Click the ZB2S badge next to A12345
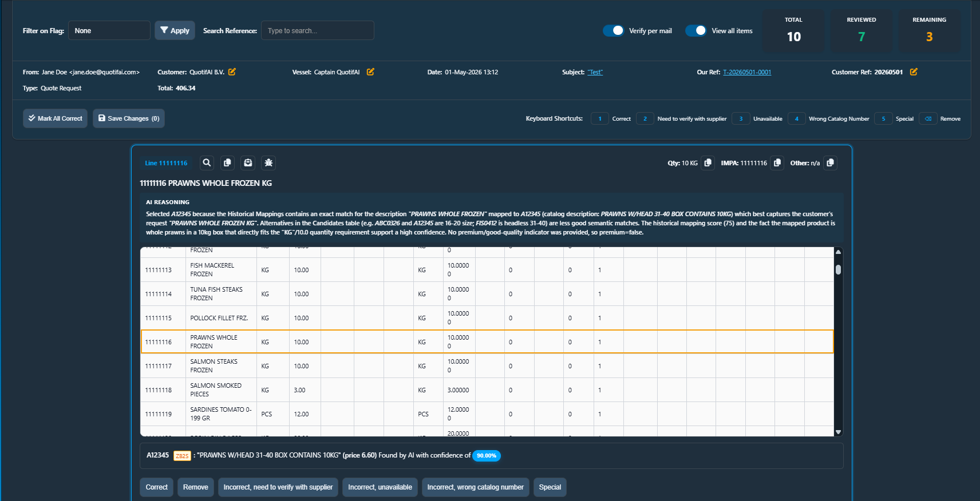The height and width of the screenshot is (501, 980). click(x=182, y=456)
